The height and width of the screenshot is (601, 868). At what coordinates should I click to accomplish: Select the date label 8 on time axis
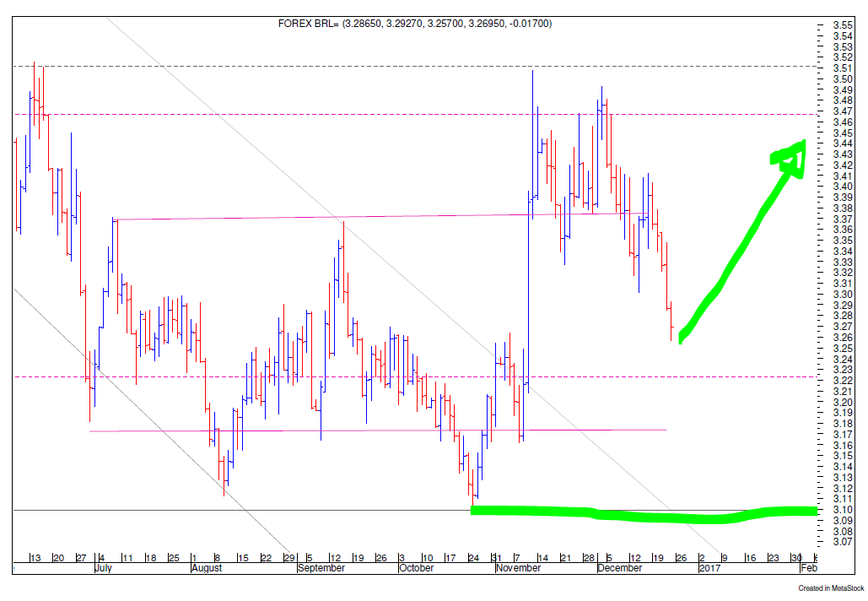point(218,558)
